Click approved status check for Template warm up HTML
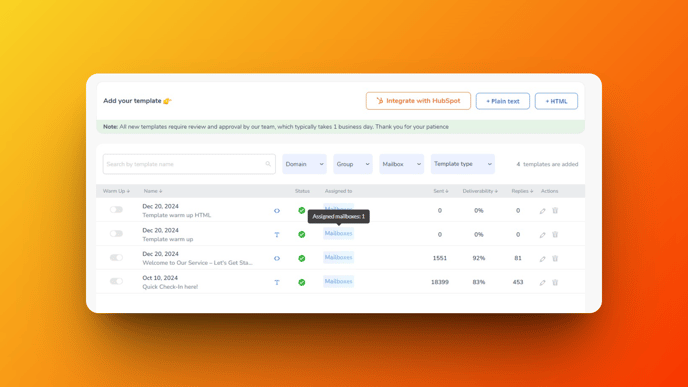This screenshot has width=688, height=387. [x=301, y=211]
